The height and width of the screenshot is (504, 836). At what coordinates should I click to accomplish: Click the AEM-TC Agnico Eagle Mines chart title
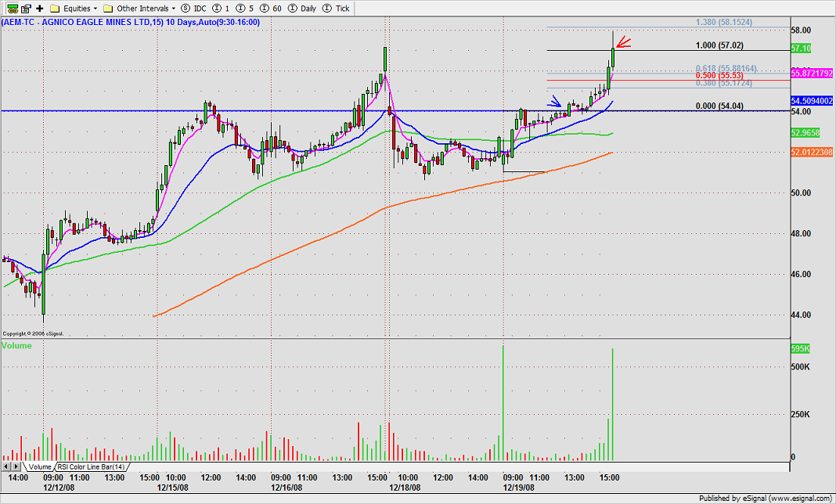pos(132,22)
